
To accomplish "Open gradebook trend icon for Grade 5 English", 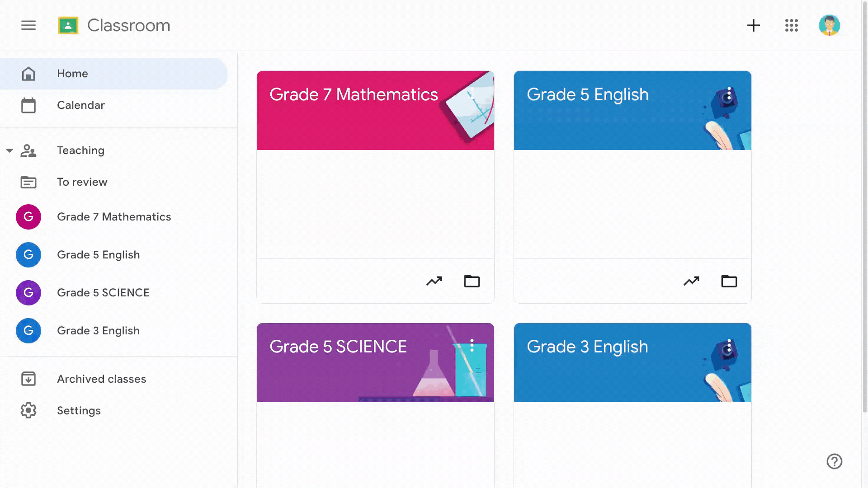I will point(691,281).
